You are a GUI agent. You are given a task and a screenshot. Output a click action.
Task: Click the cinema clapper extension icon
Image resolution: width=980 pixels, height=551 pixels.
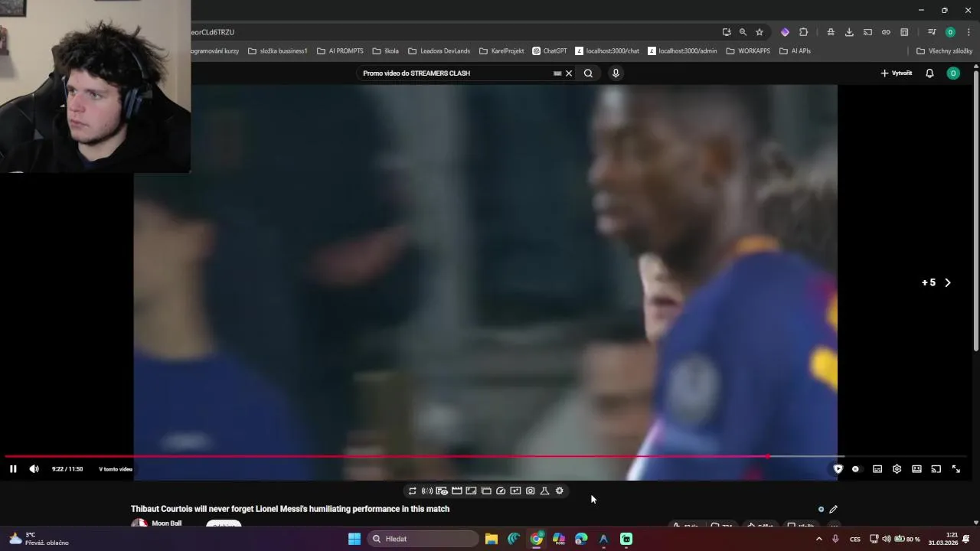[x=457, y=491]
